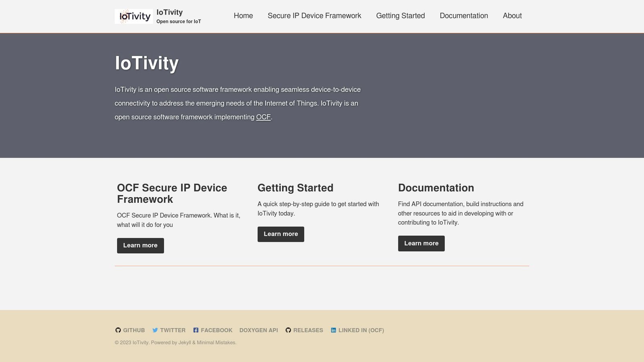Click the RELEASES link in the footer
This screenshot has height=362, width=644.
308,330
